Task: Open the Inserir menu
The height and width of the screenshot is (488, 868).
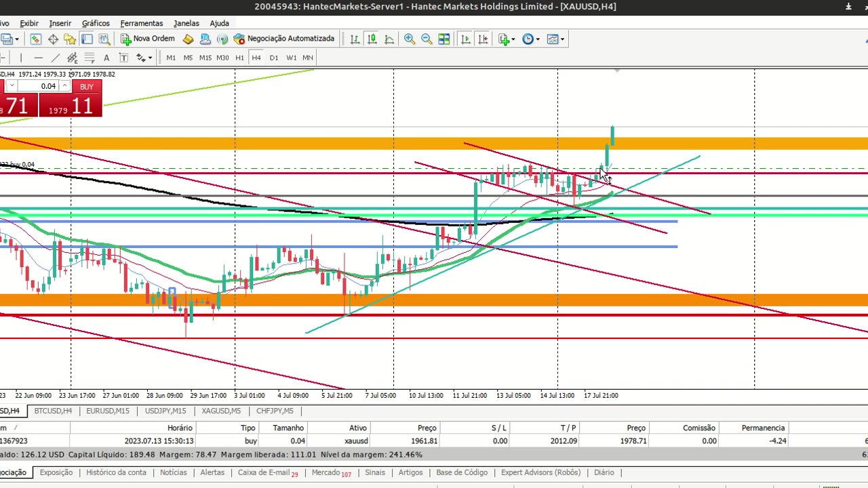Action: (x=60, y=23)
